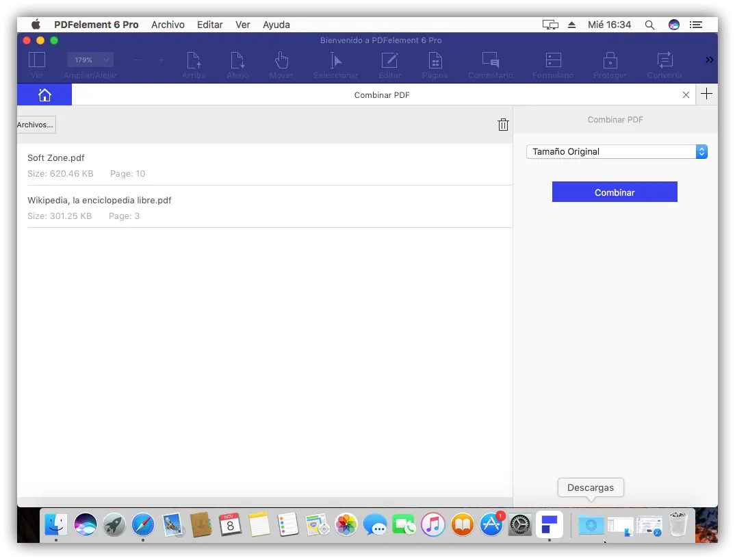
Task: Open Safari from the dock
Action: (143, 524)
